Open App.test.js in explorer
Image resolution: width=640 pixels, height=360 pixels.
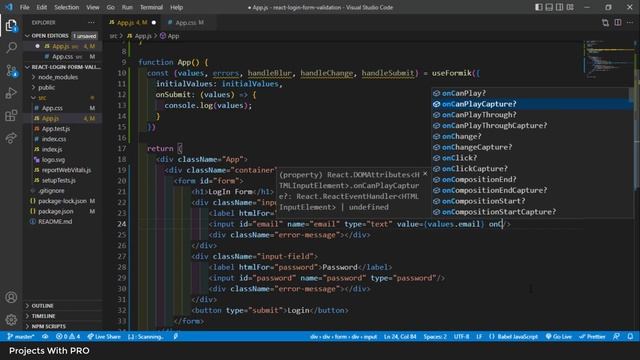pos(56,129)
